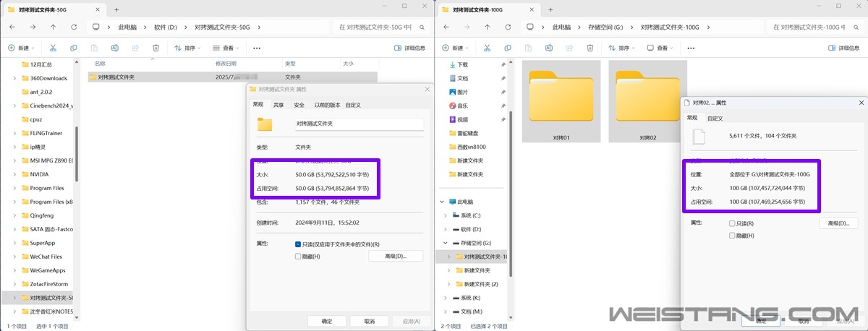Add a new tab in the 50G window
This screenshot has height=331, width=868.
[x=116, y=10]
